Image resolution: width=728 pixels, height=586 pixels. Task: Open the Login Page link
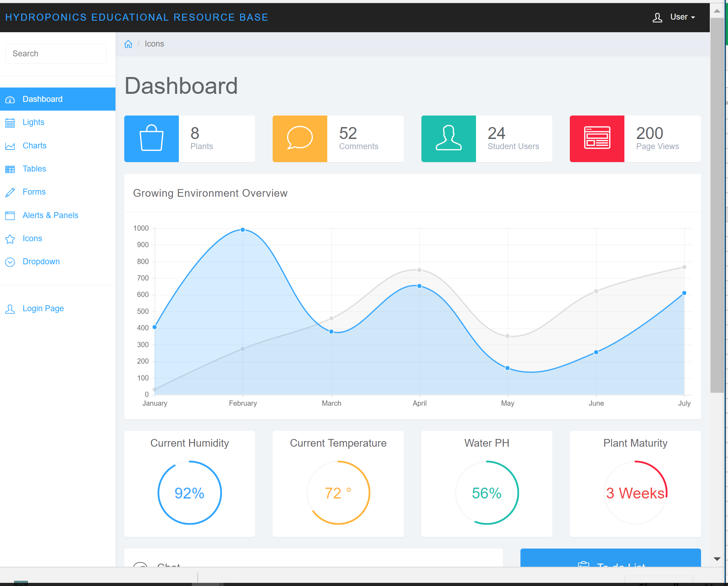tap(43, 308)
